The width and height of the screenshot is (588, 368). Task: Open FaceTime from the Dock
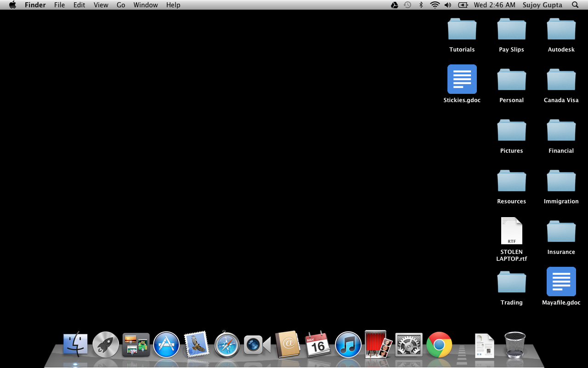coord(257,345)
